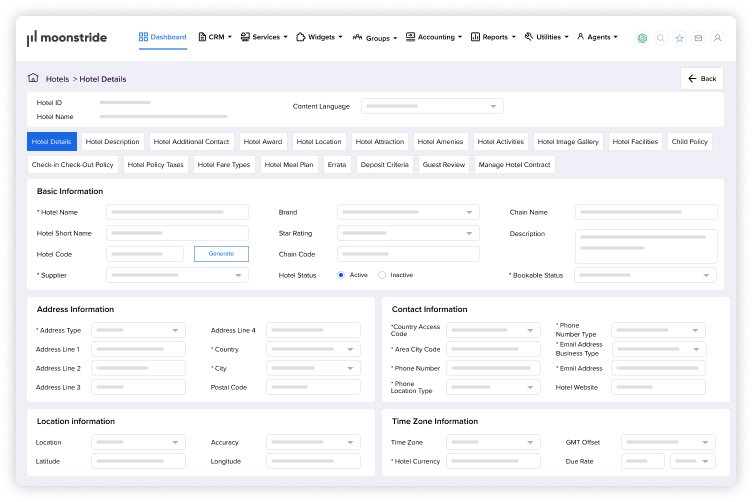Open the Bookable Status dropdown

tap(645, 275)
